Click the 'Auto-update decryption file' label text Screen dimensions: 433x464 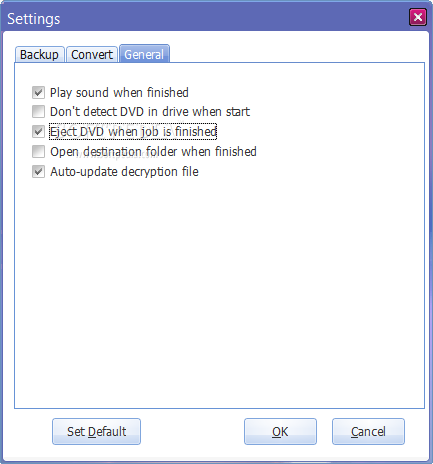(x=124, y=172)
